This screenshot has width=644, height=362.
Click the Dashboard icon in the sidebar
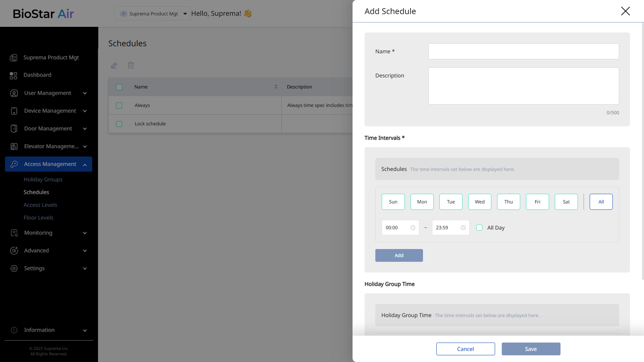click(x=13, y=75)
